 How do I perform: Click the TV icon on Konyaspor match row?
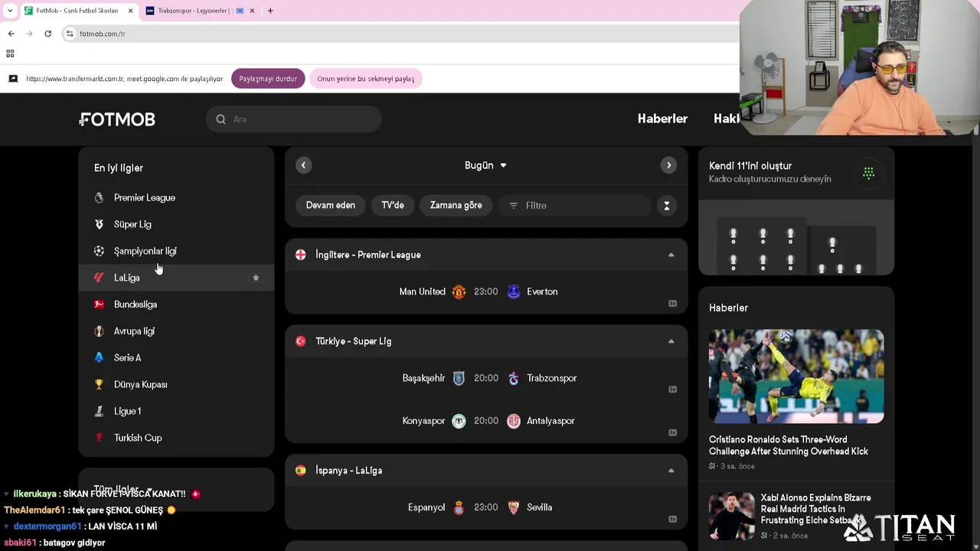coord(673,432)
